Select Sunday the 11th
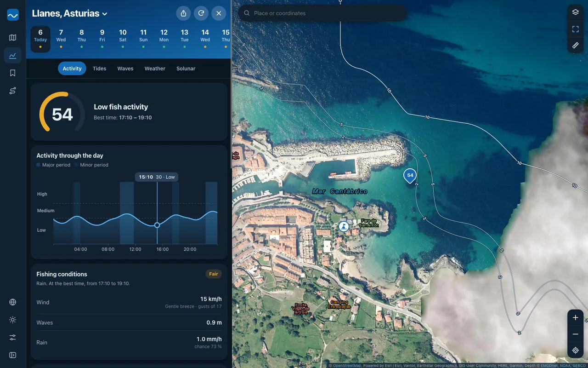Viewport: 588px width, 368px height. click(143, 39)
